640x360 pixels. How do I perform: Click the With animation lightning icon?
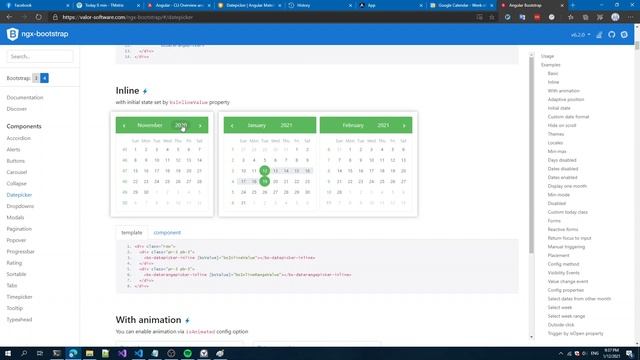(x=187, y=320)
